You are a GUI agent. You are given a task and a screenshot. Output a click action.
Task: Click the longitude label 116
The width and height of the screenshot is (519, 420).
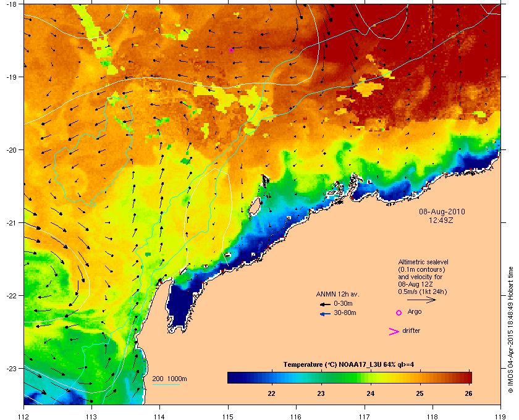[x=296, y=417]
